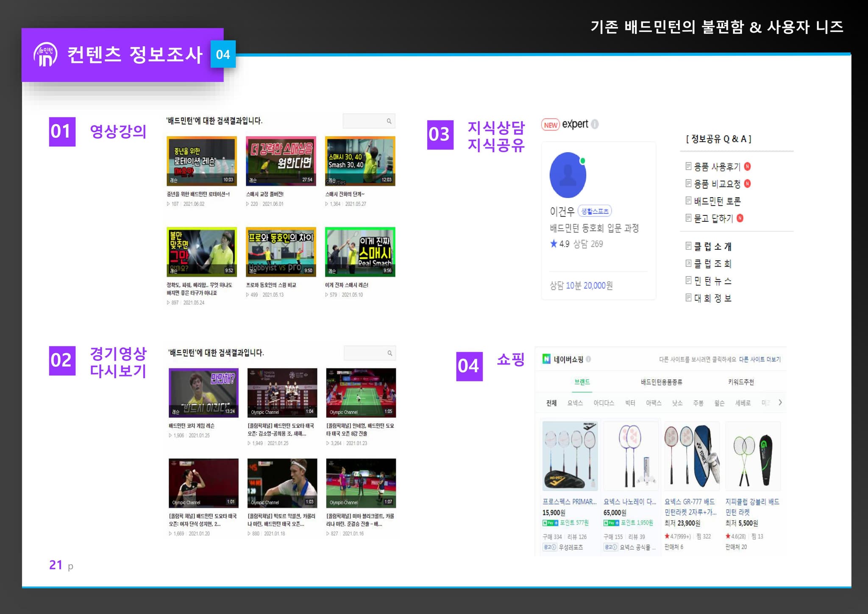Click the 지피클럽 강블리 배드민턴 라켓 title
This screenshot has width=868, height=614.
(752, 507)
